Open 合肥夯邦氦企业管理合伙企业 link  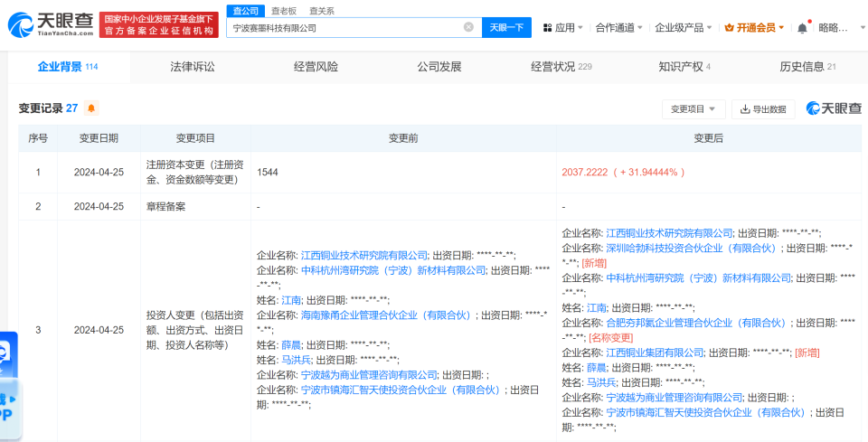coord(696,323)
